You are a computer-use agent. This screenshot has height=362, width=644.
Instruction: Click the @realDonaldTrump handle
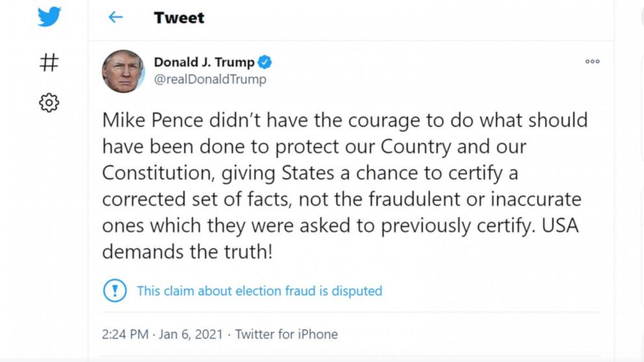[x=210, y=79]
